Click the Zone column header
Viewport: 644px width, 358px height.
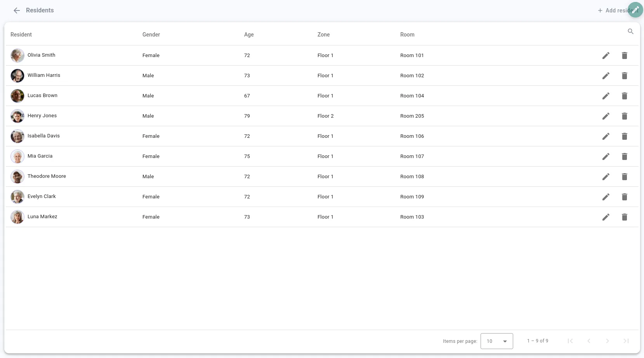pyautogui.click(x=323, y=35)
